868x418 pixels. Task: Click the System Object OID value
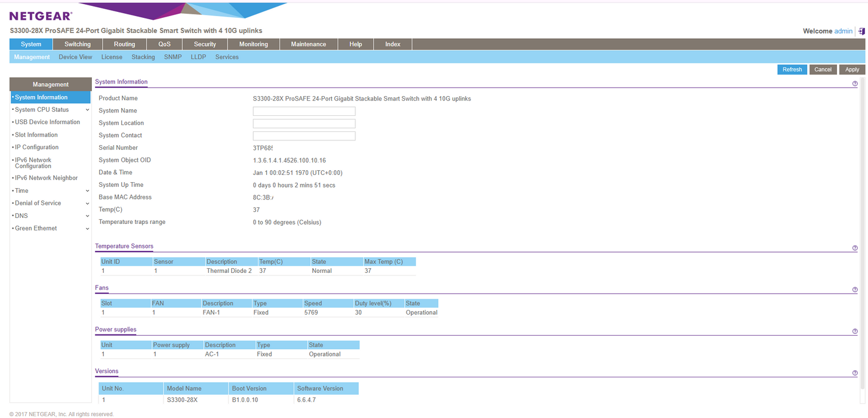click(290, 161)
